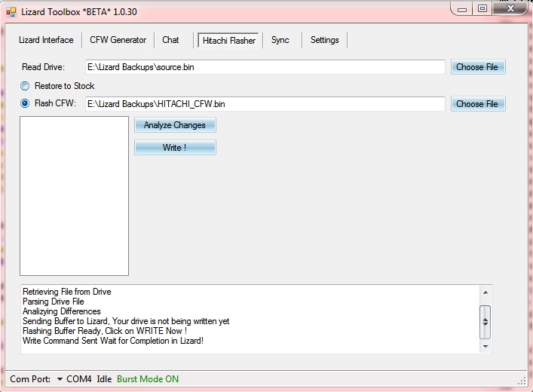The image size is (533, 392).
Task: Click the Analyze Changes button
Action: tap(175, 125)
